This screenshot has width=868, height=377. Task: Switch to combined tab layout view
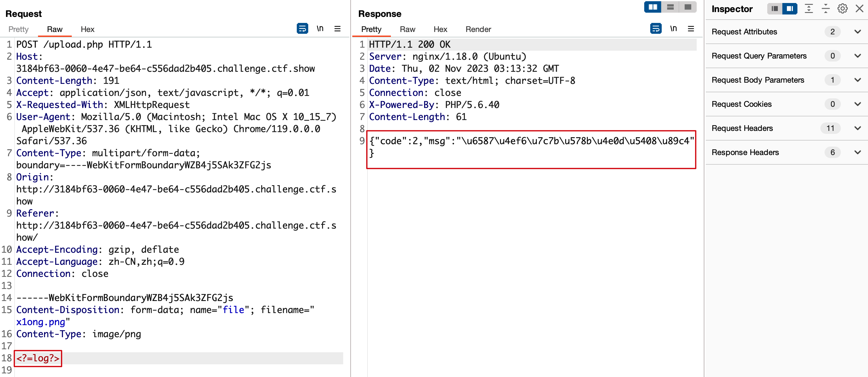(688, 7)
